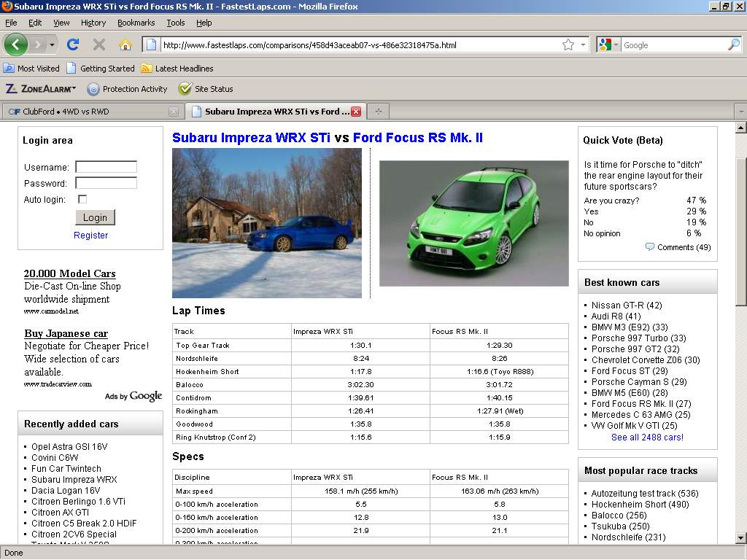747x560 pixels.
Task: Open the Bookmarks menu
Action: (136, 23)
